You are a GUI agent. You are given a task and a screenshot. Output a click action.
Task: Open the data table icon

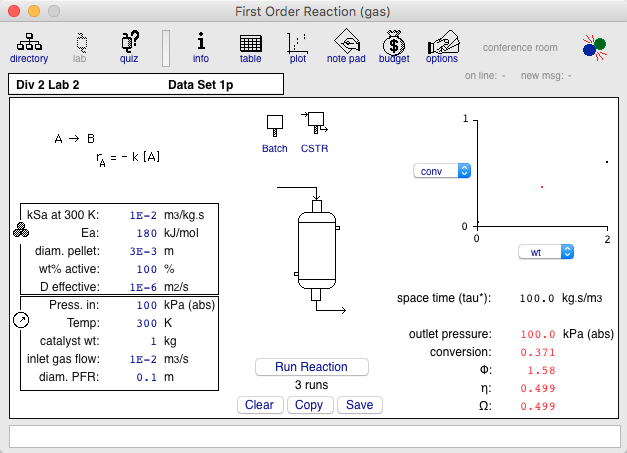tap(250, 48)
